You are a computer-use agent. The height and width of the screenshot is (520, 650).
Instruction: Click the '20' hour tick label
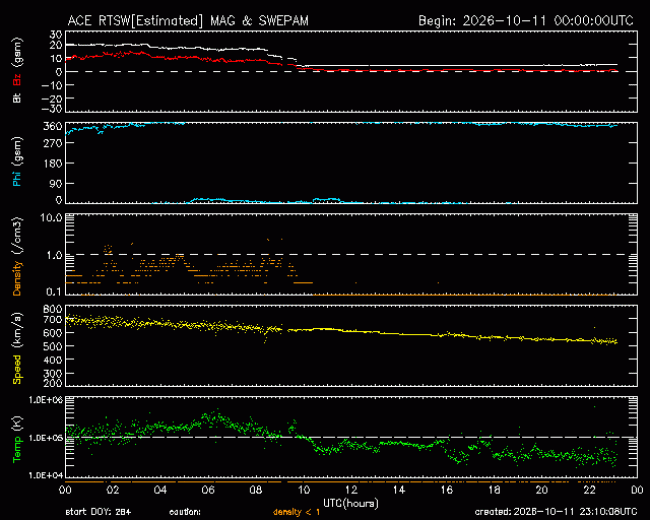(542, 490)
